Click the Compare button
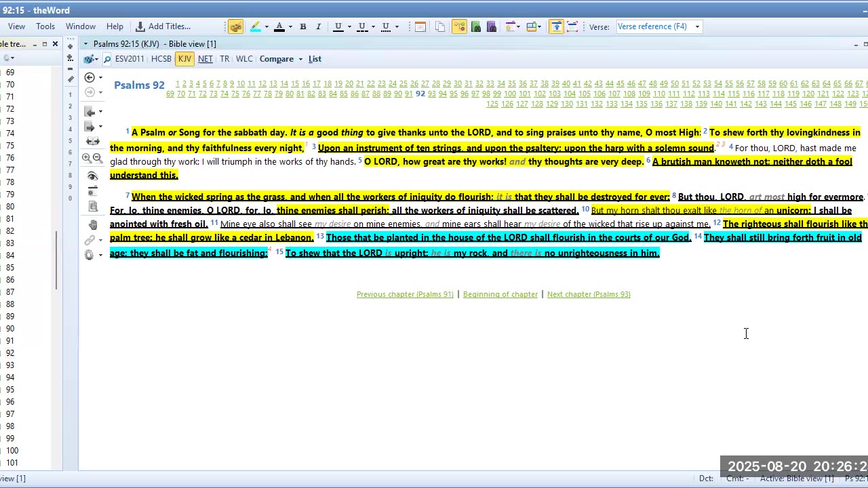 coord(277,59)
